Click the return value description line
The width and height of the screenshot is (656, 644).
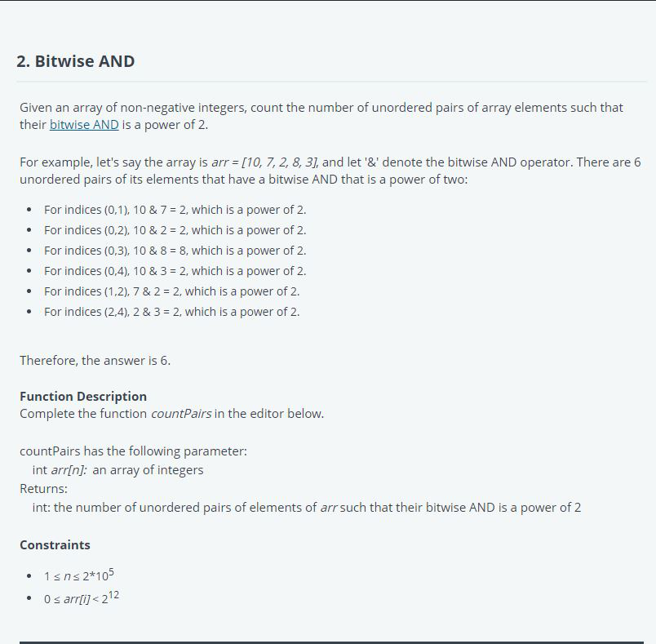[306, 508]
